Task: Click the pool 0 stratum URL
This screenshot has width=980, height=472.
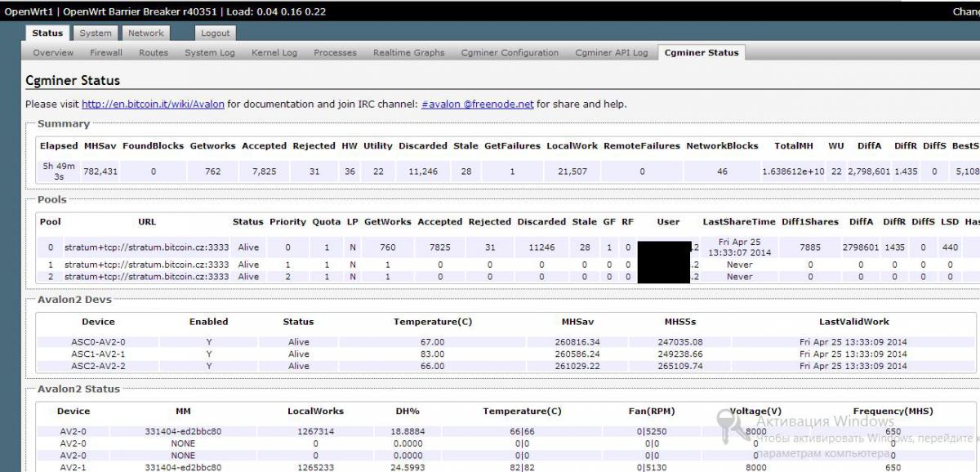Action: point(146,247)
